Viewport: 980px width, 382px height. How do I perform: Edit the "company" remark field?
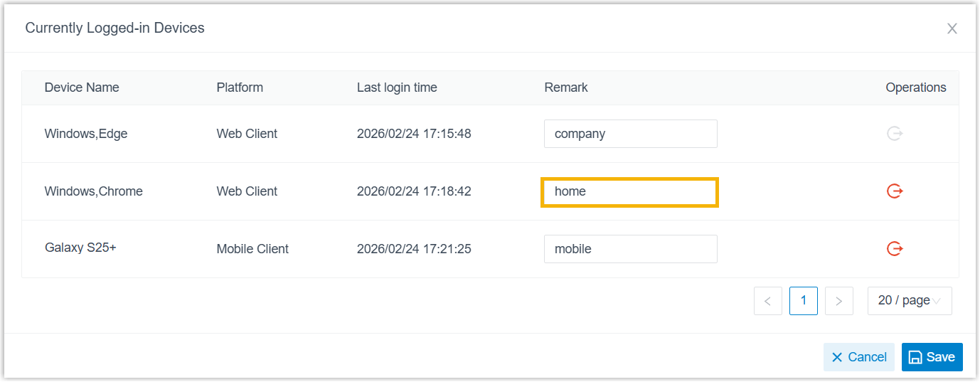(x=630, y=134)
